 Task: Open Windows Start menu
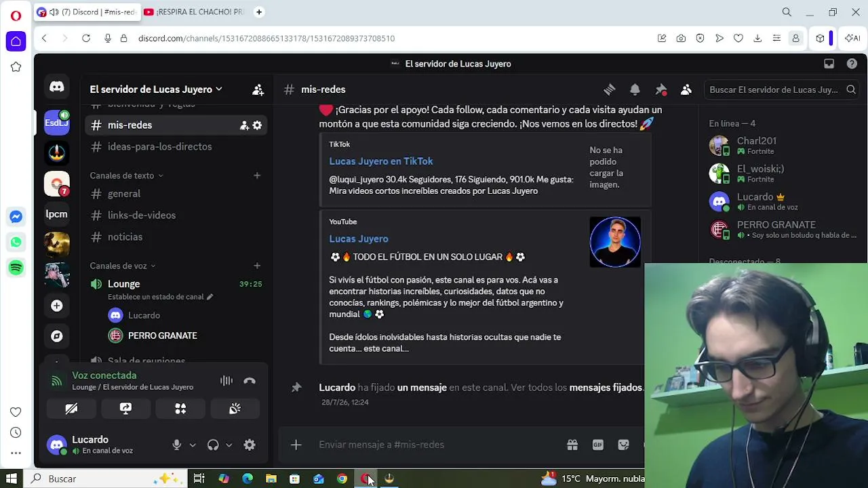(12, 479)
